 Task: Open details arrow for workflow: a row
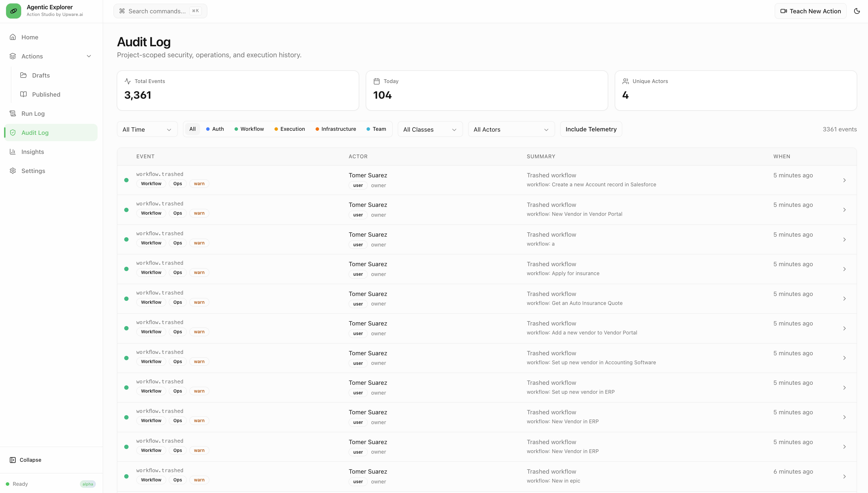844,239
